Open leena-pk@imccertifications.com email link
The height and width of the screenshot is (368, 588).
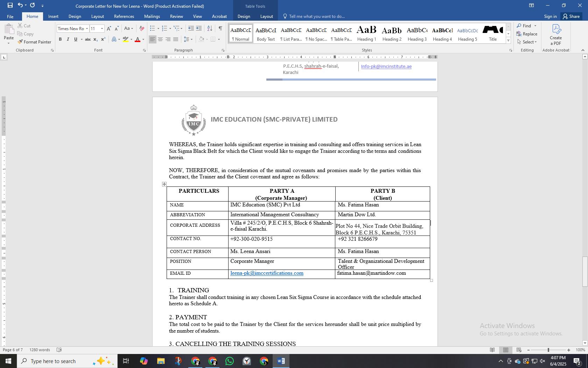click(x=267, y=273)
